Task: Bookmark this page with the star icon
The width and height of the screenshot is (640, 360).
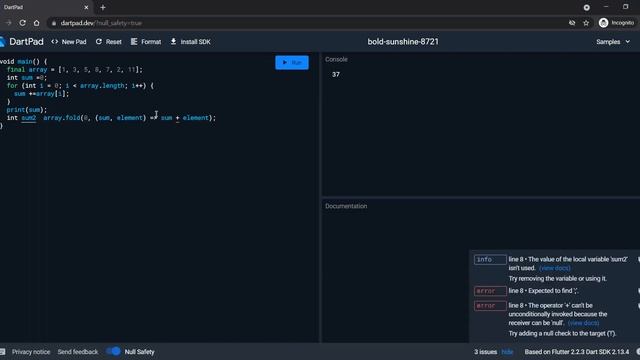Action: (586, 23)
